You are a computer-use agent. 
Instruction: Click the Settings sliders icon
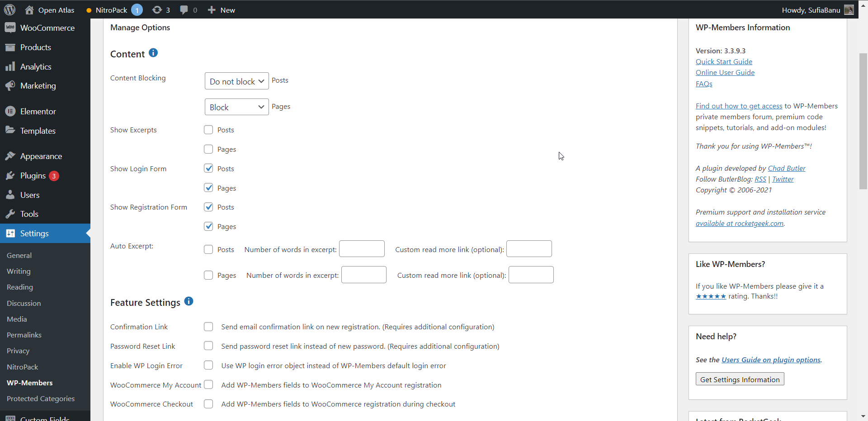coord(10,233)
